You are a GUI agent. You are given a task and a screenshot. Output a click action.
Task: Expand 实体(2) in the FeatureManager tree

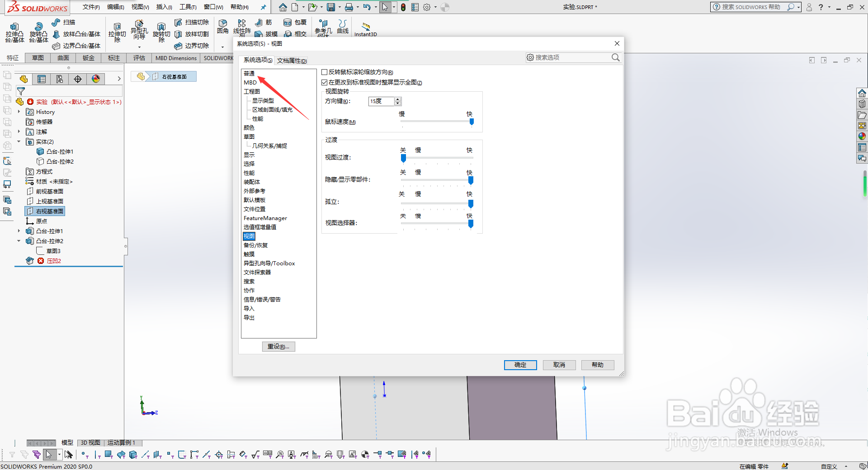(19, 141)
